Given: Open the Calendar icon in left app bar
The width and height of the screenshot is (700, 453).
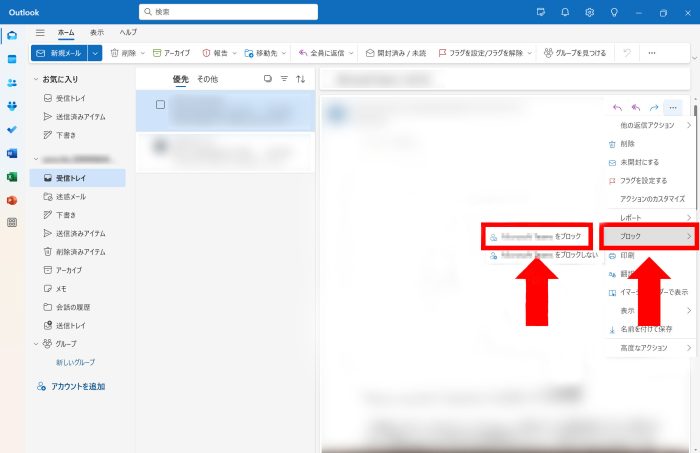Looking at the screenshot, I should 12,59.
